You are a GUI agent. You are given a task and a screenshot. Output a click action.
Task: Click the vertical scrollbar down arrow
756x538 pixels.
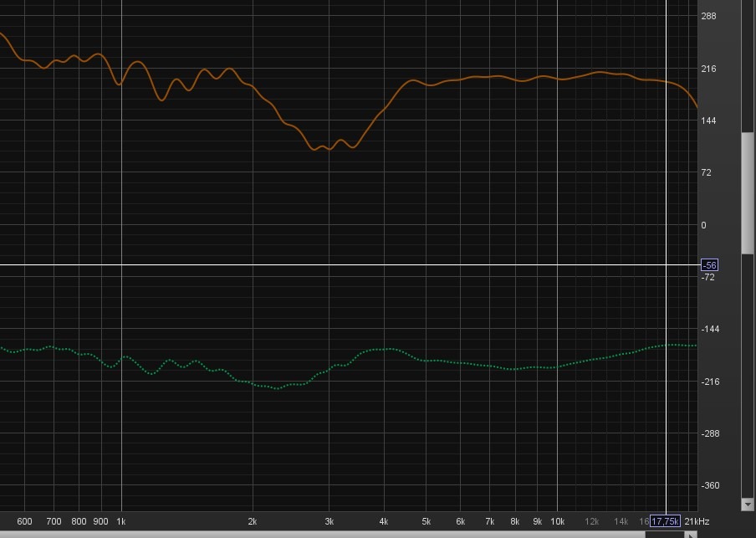tap(748, 505)
